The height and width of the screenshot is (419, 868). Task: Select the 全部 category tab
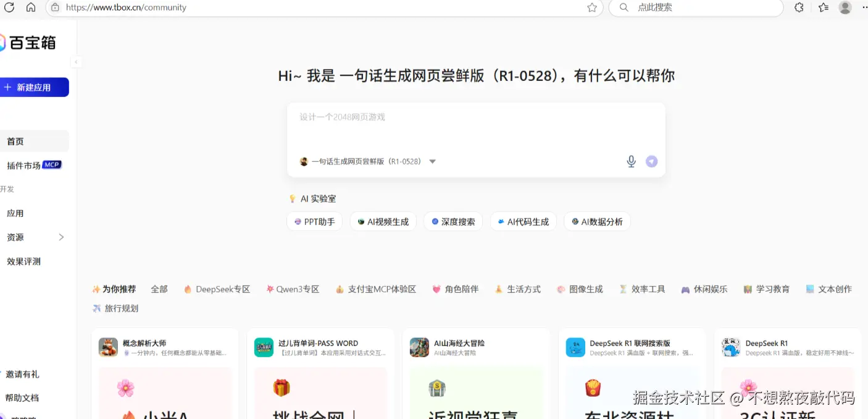159,289
